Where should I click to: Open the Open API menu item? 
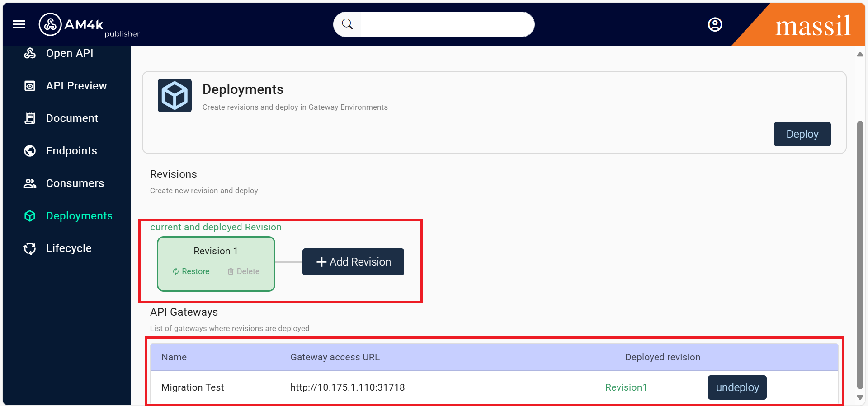point(70,53)
